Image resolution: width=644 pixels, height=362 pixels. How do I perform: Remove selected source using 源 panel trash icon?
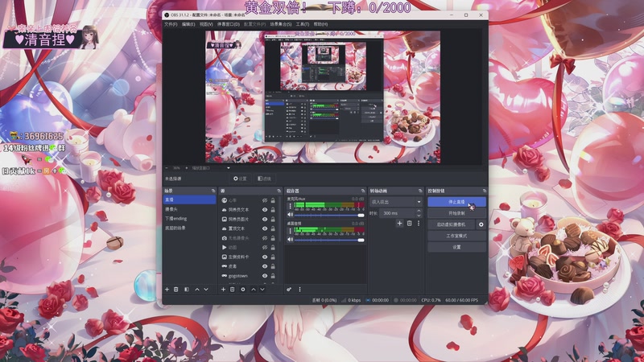point(232,290)
